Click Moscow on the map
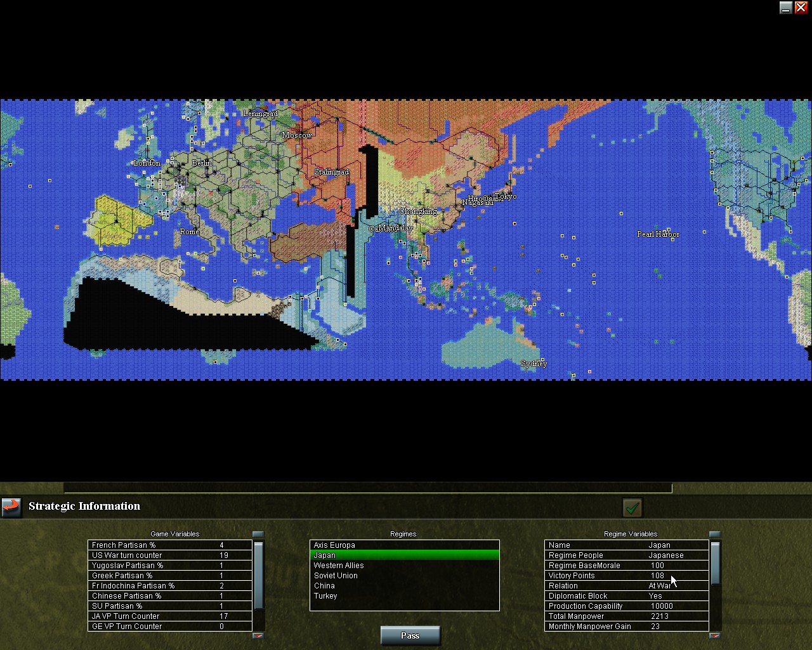 coord(297,135)
